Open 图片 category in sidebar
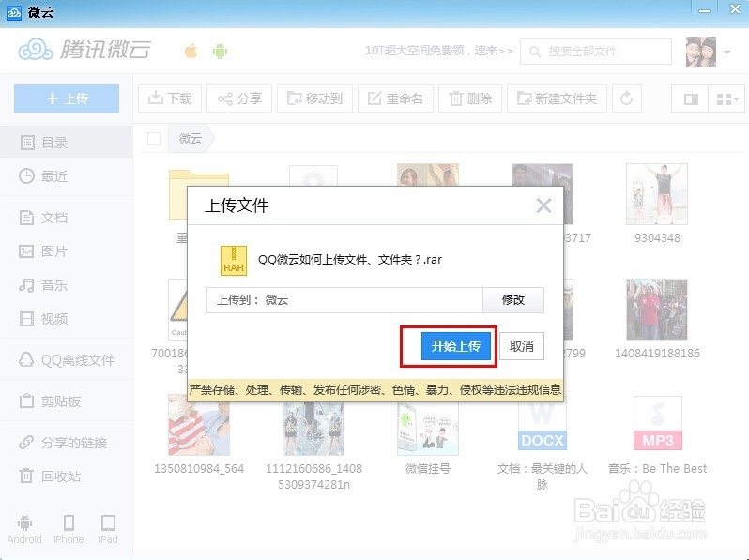This screenshot has width=749, height=560. tap(67, 251)
